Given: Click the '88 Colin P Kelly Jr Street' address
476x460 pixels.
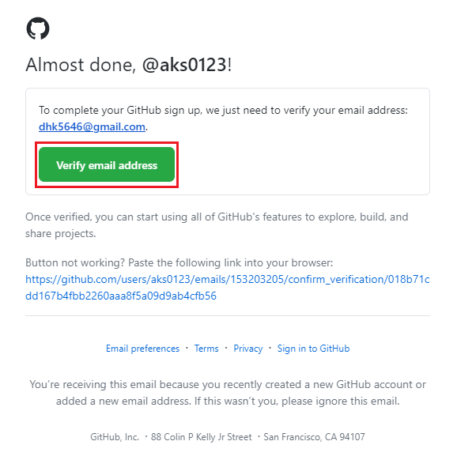Looking at the screenshot, I should click(202, 436).
